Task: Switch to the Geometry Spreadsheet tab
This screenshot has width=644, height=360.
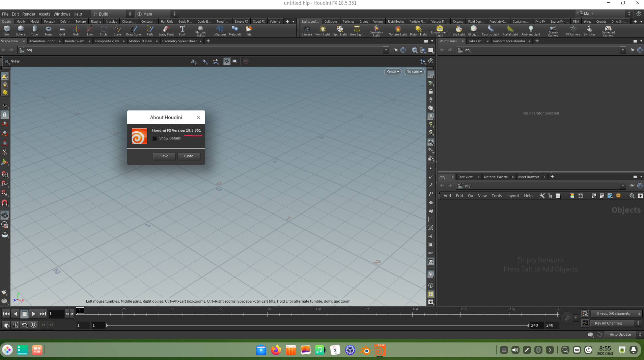Action: coord(179,41)
